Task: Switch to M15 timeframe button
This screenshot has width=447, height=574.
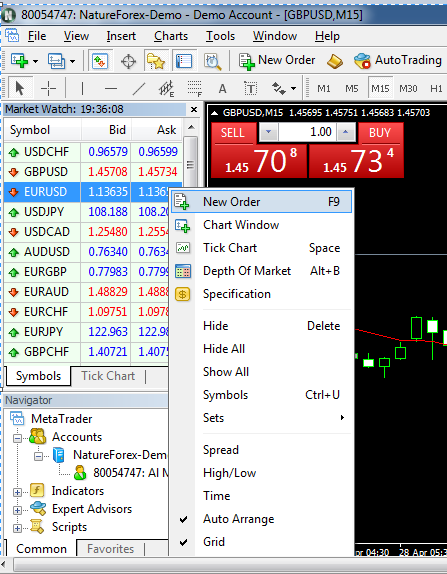Action: (380, 88)
